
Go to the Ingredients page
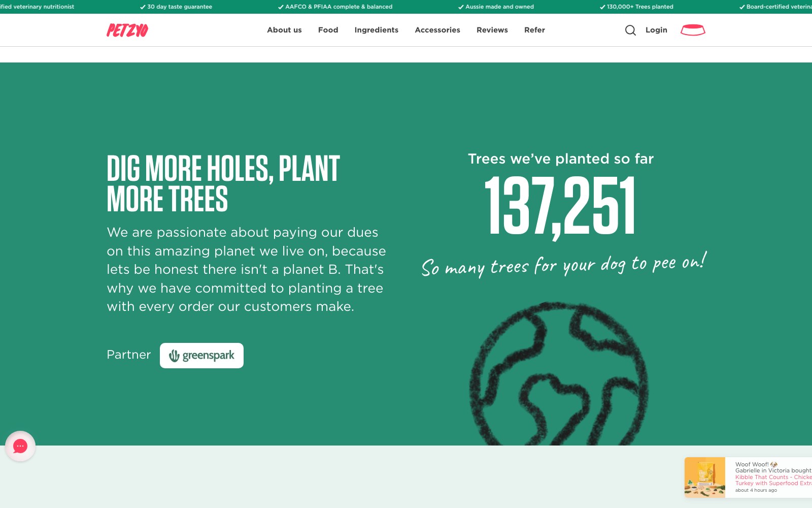coord(376,30)
